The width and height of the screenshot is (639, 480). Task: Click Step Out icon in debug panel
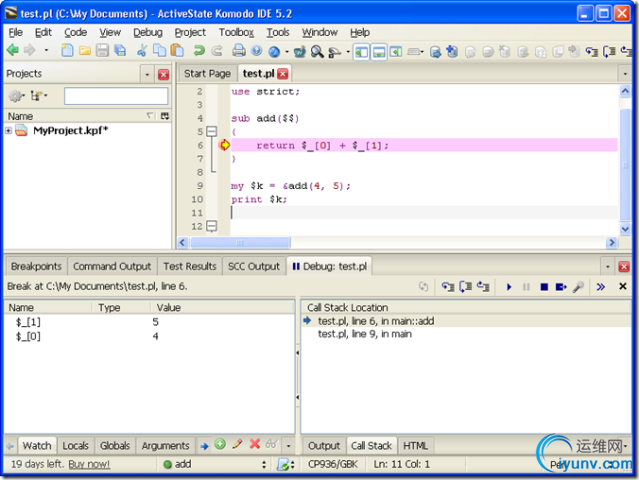click(483, 287)
